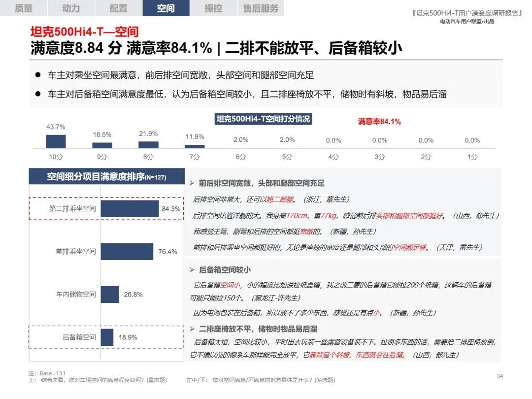Go to the 操控 tab
This screenshot has height=399, width=532.
213,8
